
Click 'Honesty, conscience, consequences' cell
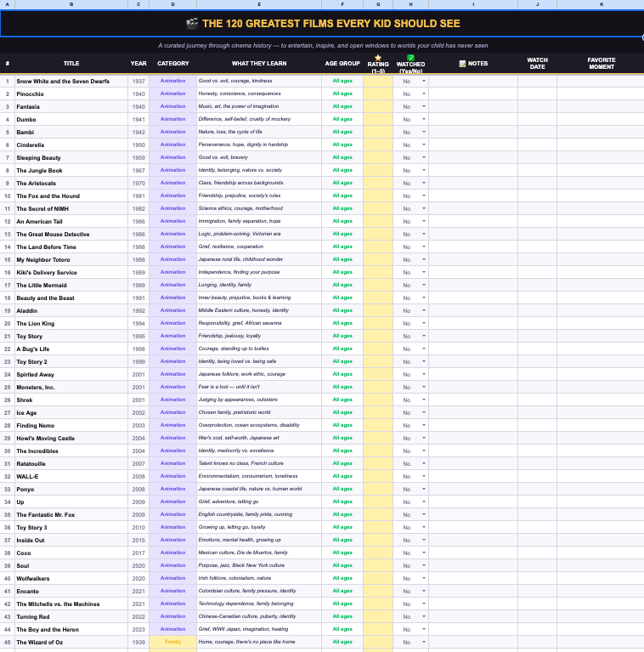coord(259,94)
